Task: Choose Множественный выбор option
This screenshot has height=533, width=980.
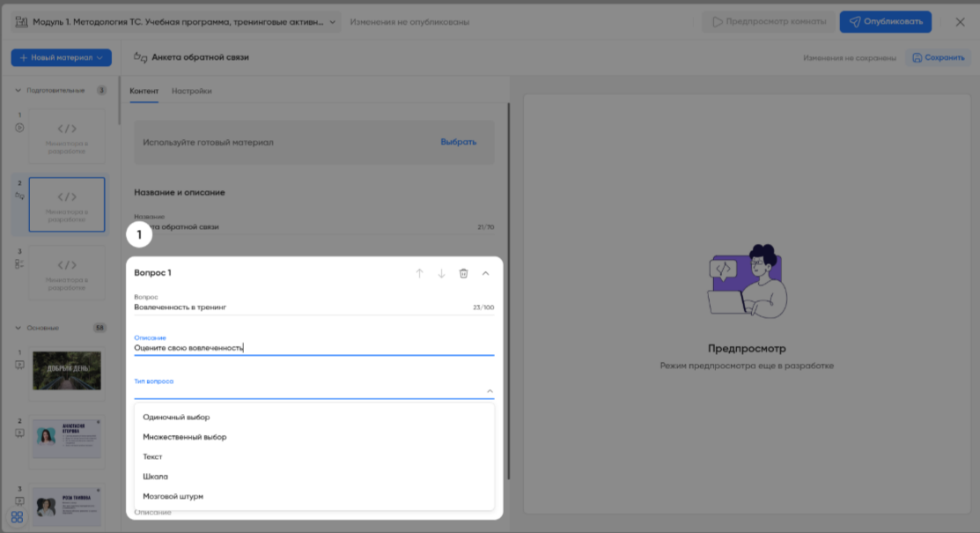Action: [x=185, y=437]
